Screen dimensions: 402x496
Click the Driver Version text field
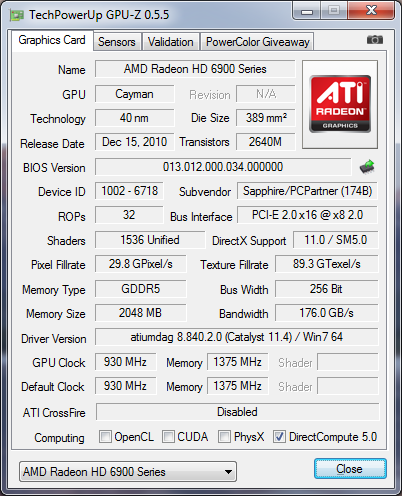tap(237, 337)
